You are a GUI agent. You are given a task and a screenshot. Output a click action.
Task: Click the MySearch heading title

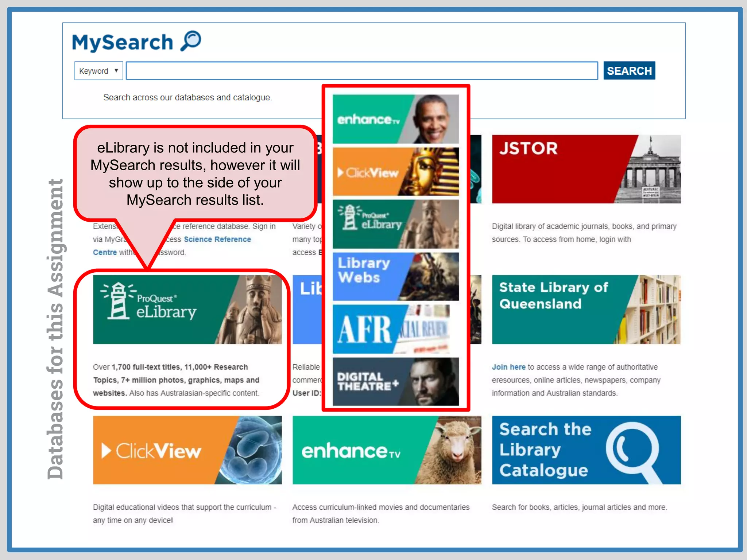coord(123,42)
